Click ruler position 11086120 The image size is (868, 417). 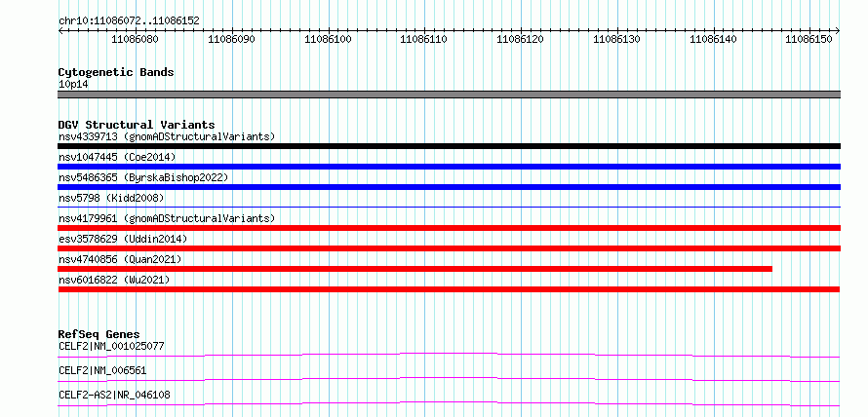tap(521, 39)
